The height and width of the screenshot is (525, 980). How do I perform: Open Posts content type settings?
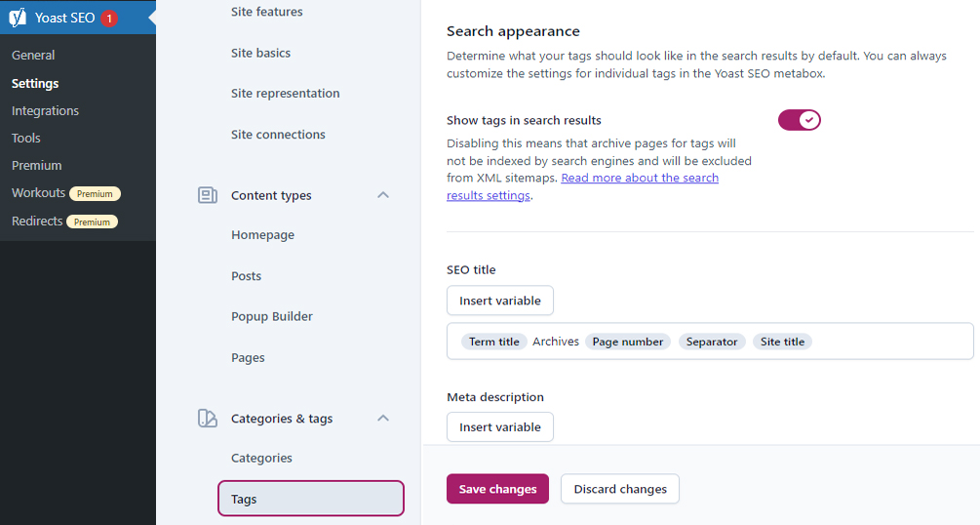pyautogui.click(x=247, y=276)
